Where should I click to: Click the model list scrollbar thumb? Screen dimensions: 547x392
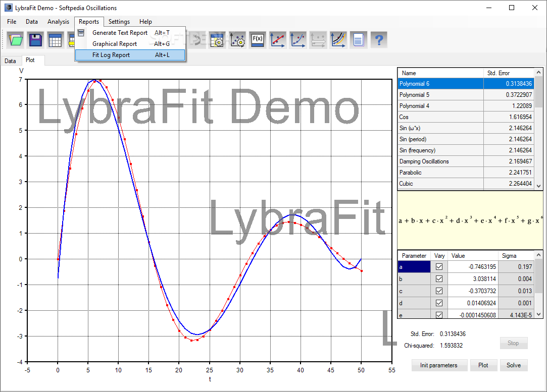538,92
